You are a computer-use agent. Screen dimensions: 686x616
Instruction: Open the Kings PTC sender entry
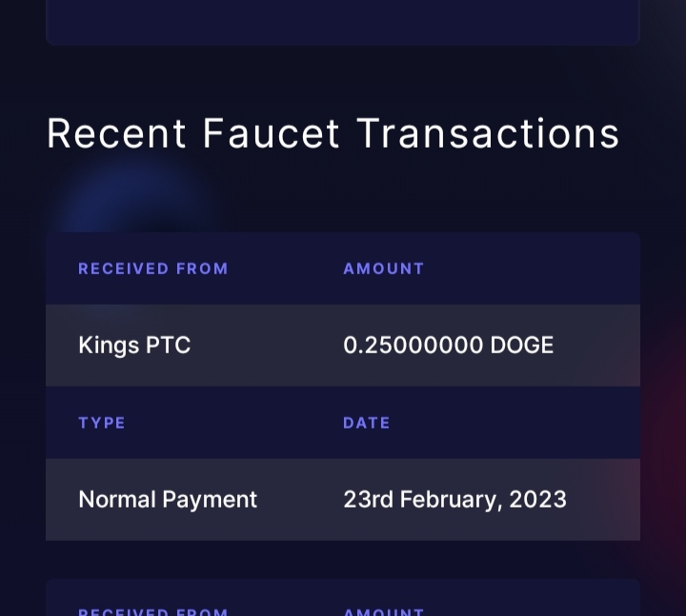(x=134, y=345)
